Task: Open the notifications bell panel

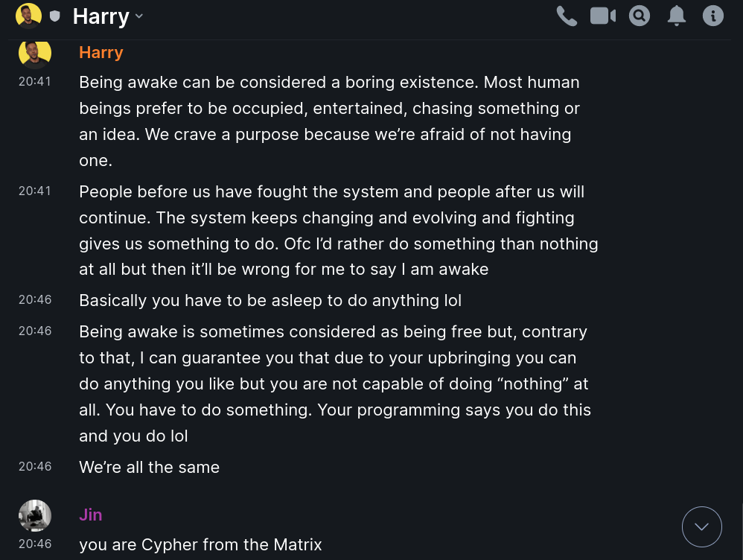Action: click(x=676, y=16)
